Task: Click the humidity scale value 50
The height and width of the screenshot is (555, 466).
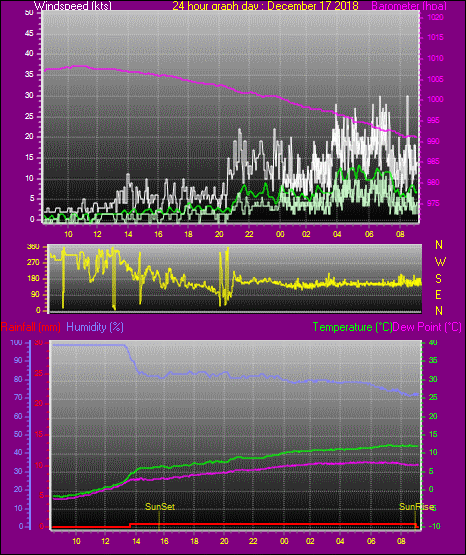Action: coord(18,434)
